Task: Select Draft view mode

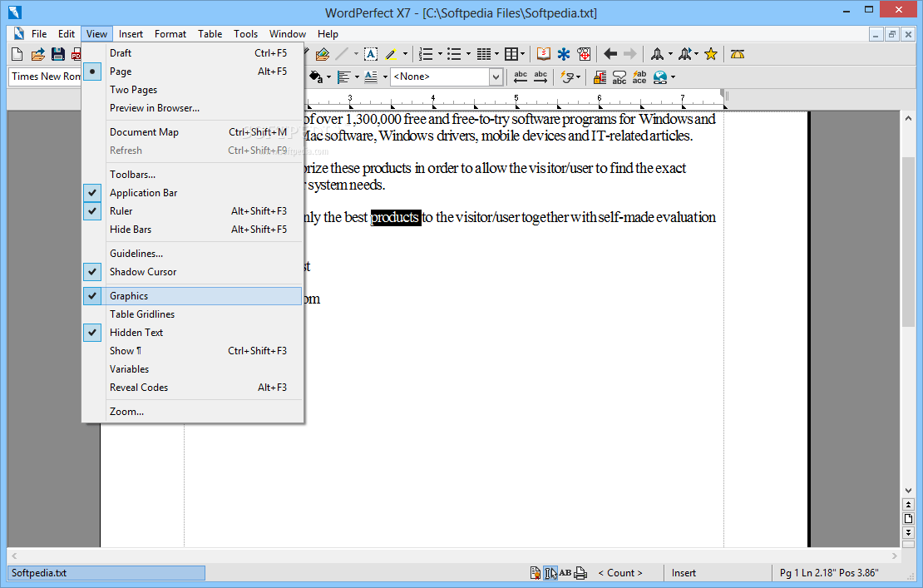Action: click(121, 53)
